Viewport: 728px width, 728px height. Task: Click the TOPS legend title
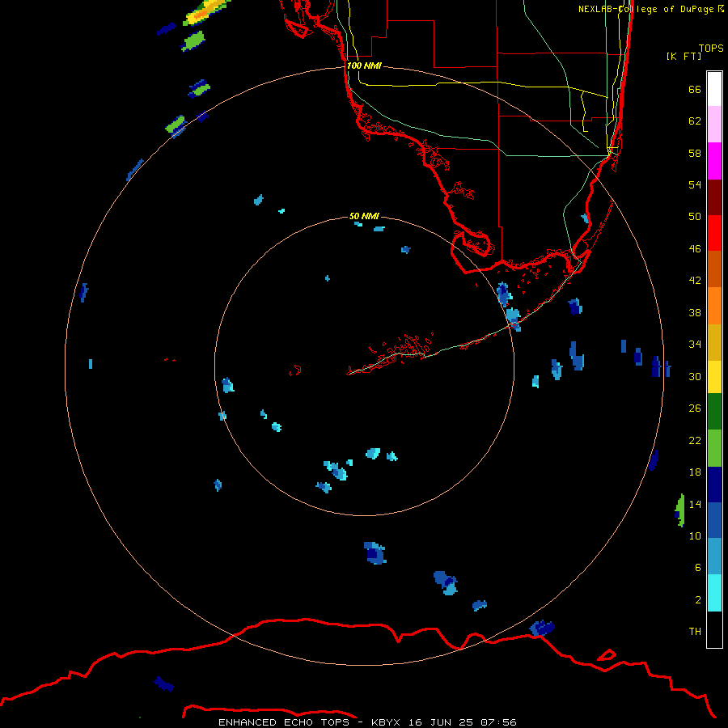click(711, 48)
